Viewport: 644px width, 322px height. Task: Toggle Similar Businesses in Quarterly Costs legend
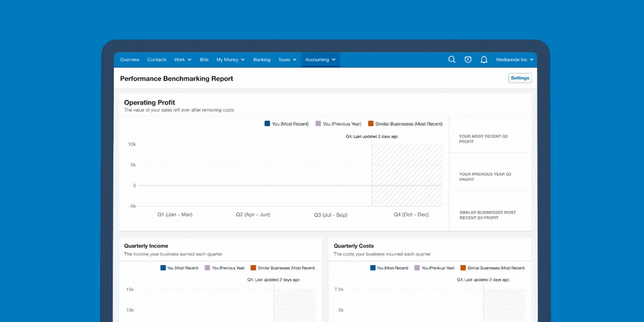pyautogui.click(x=493, y=268)
